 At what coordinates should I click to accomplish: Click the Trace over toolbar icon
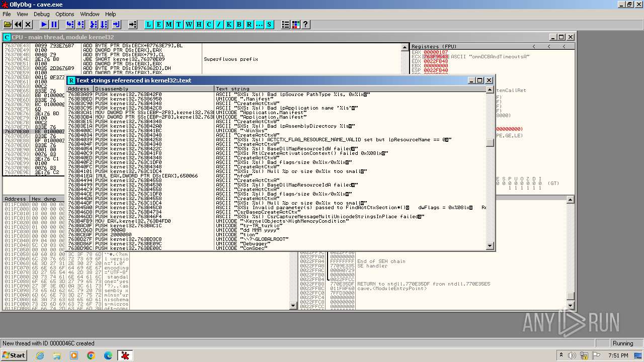pos(104,24)
